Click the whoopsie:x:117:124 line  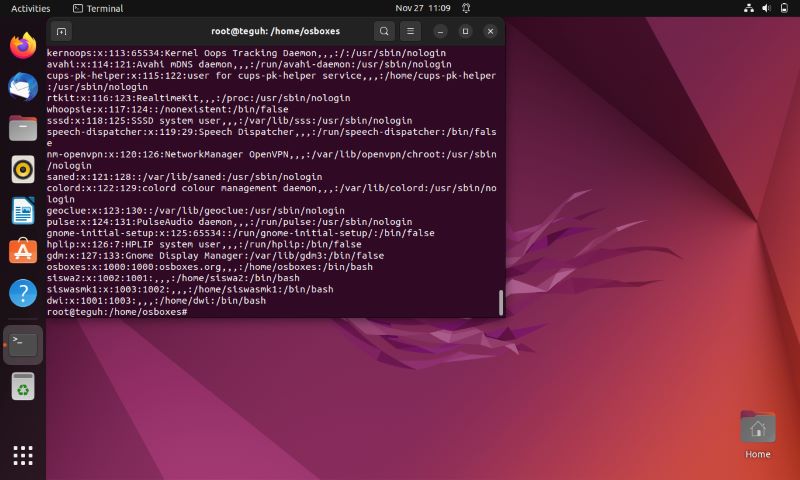167,110
